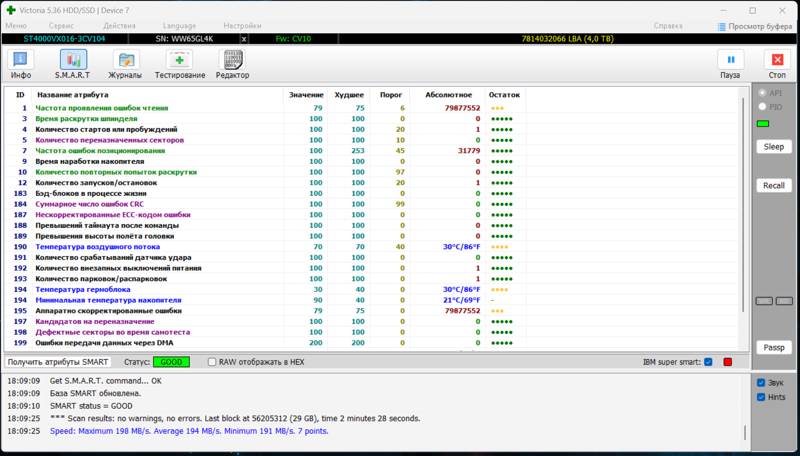Image resolution: width=800 pixels, height=456 pixels.
Task: Open the Редактор hex editor
Action: point(232,64)
